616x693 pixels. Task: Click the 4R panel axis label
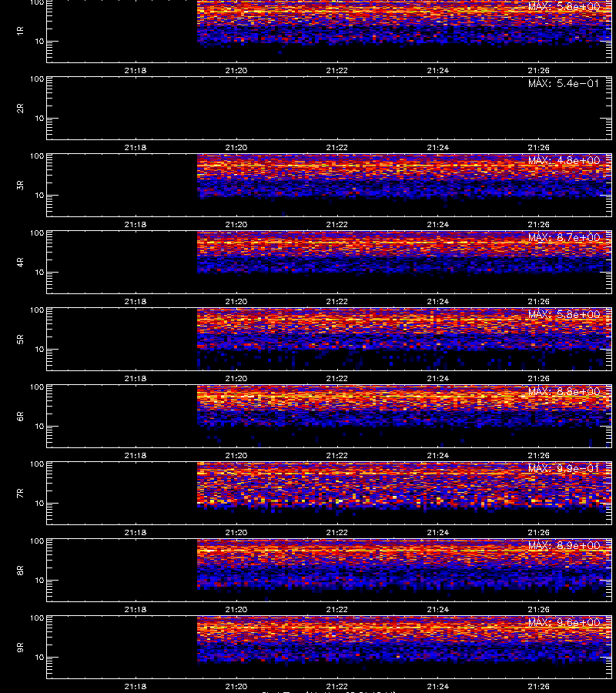coord(20,262)
